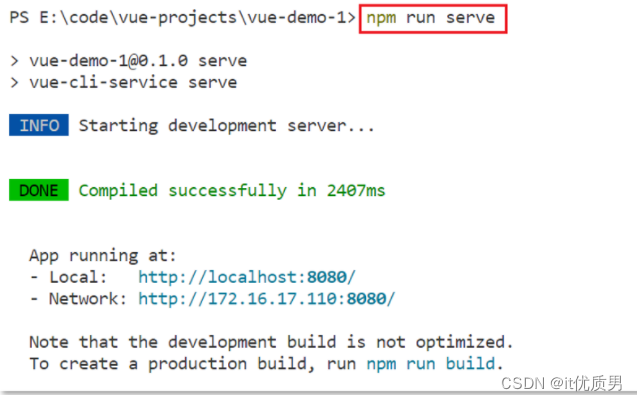Click 'npm run build' in the last line
Viewport: 637px width, 401px height.
point(431,364)
